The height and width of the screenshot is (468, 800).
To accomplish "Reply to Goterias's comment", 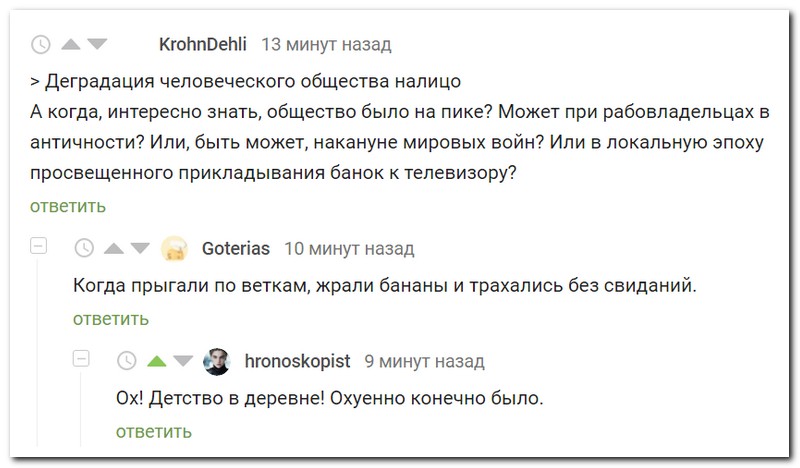I will (x=111, y=319).
